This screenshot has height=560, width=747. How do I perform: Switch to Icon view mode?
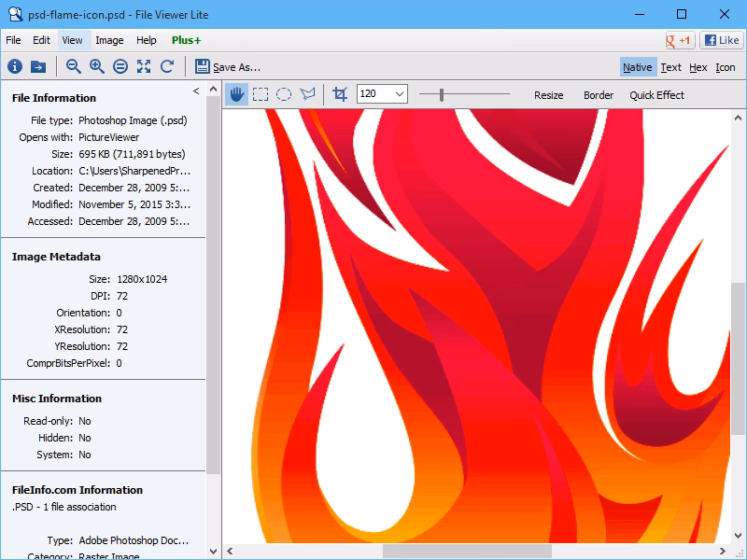726,67
